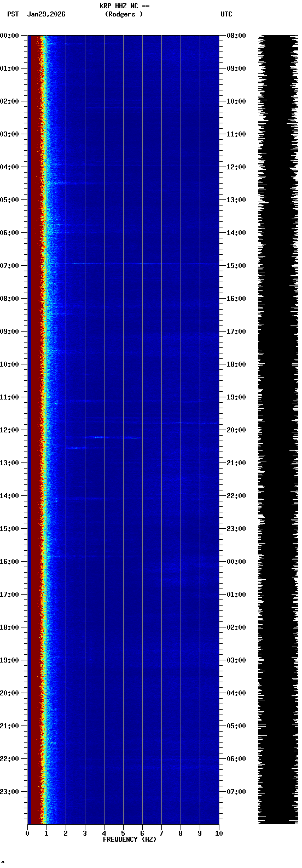Click the 00:00 UTC time label
The height and width of the screenshot is (868, 302).
(x=236, y=562)
